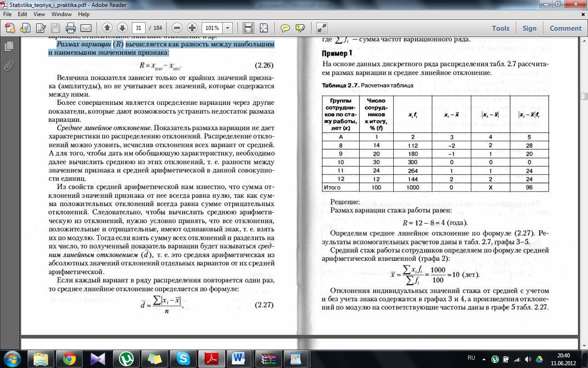588x368 pixels.
Task: Close the menu bar using the small x
Action: 583,14
